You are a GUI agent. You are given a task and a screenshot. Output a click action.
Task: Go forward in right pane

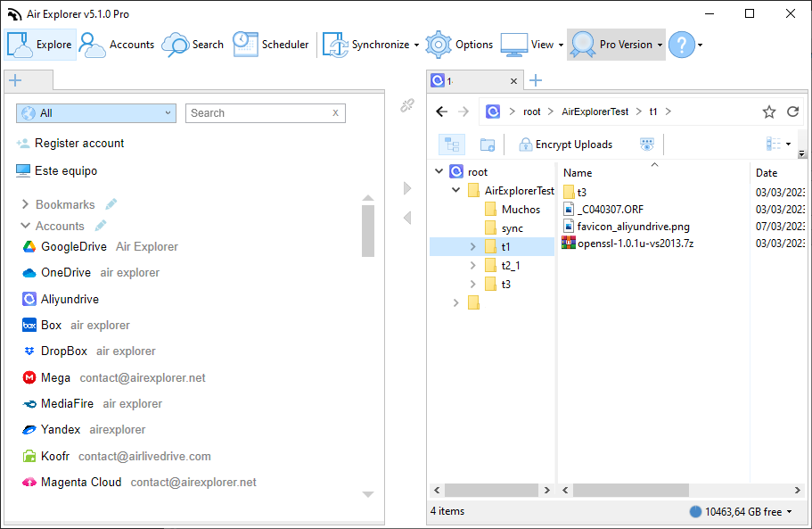pos(463,112)
